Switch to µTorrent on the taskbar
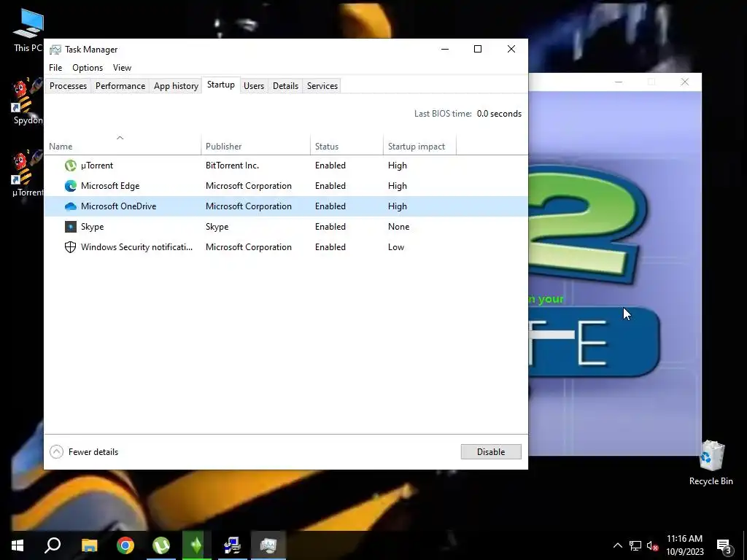747x560 pixels. [x=161, y=545]
